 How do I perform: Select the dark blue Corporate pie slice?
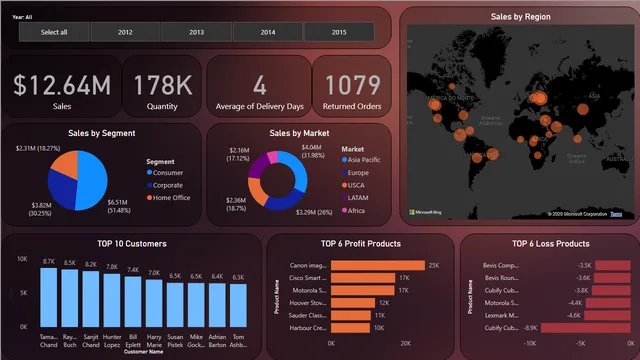(61, 190)
